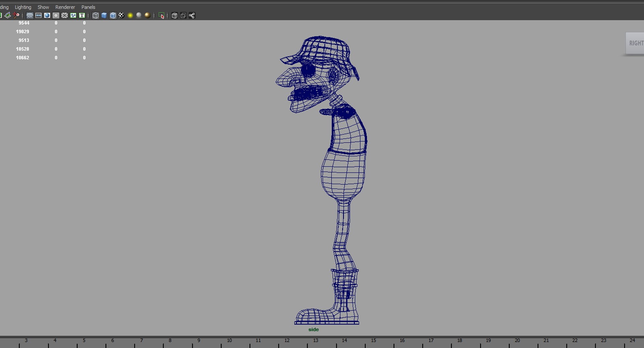This screenshot has width=644, height=348.
Task: Toggle the resolution gate icon
Action: [x=47, y=15]
